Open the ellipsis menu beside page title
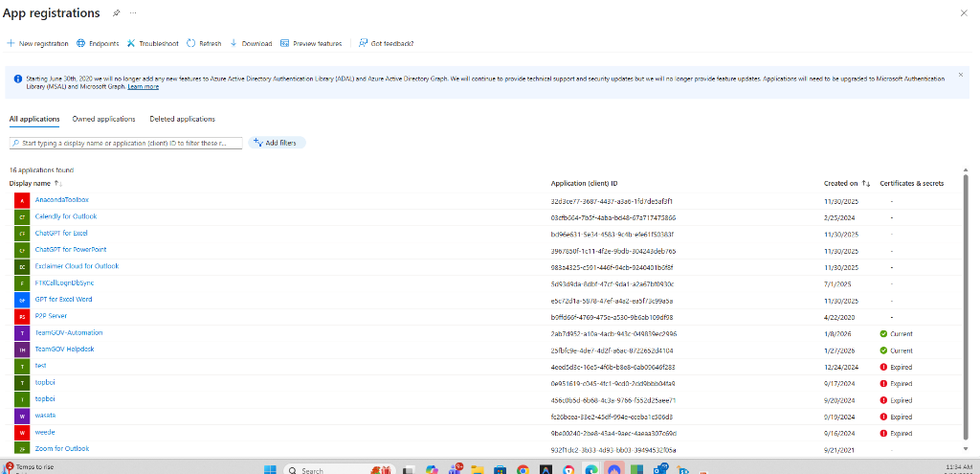The width and height of the screenshot is (980, 474). [132, 13]
